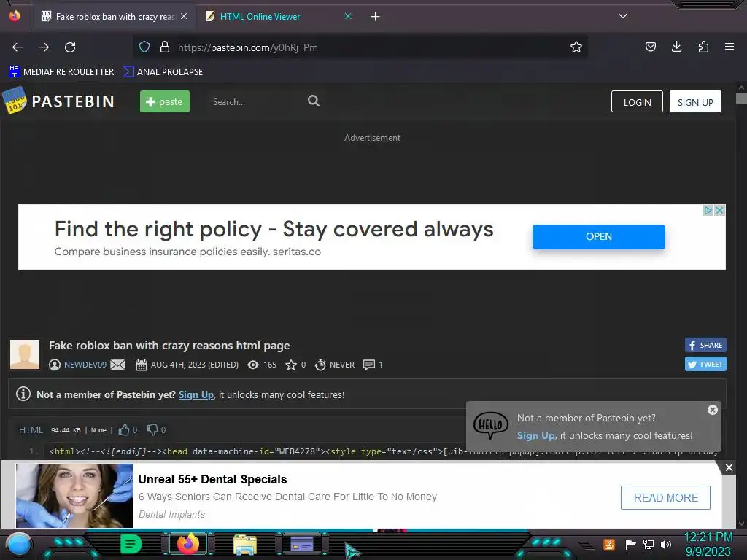Open the NEWDEV09 user avatar
Screen dimensions: 747x560
(x=25, y=355)
